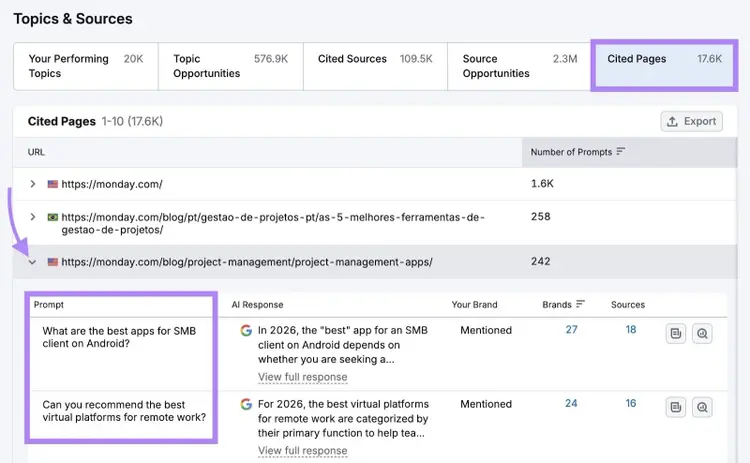Viewport: 750px width, 463px height.
Task: Switch to the Topic Opportunities tab
Action: tap(231, 66)
